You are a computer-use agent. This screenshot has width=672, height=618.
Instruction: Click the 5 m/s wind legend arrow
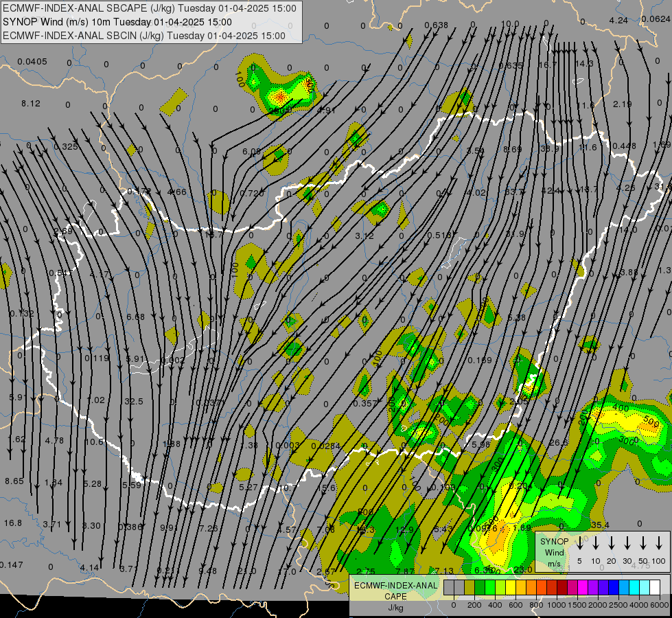(580, 543)
